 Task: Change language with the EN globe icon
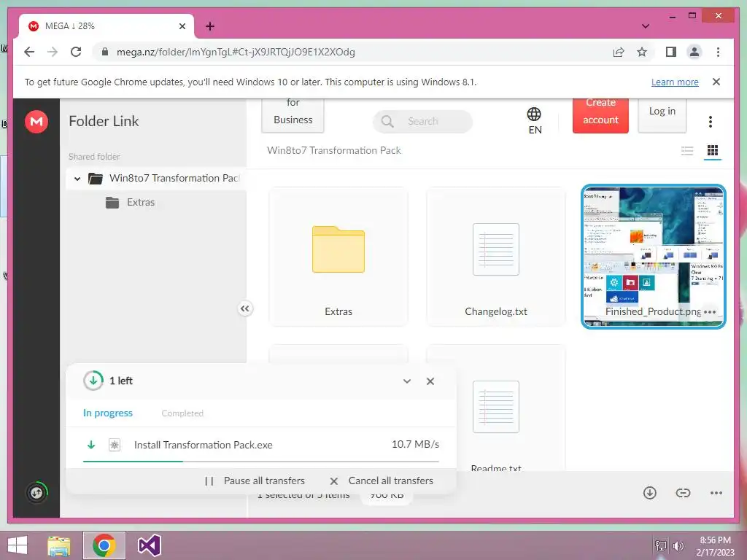click(x=534, y=120)
